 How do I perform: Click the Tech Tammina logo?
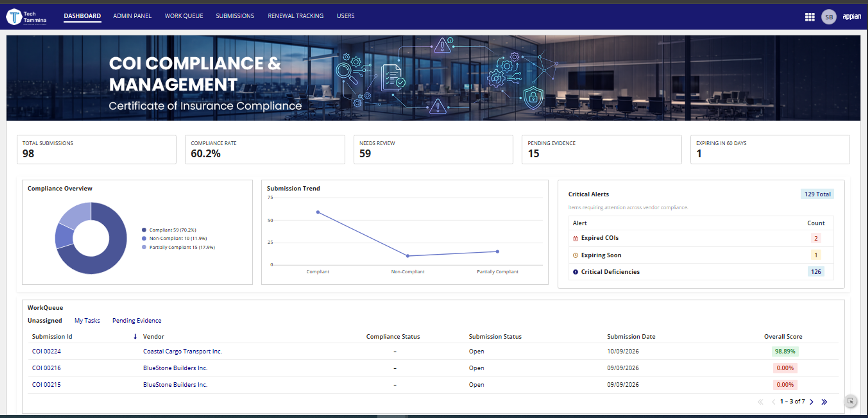pyautogui.click(x=26, y=17)
